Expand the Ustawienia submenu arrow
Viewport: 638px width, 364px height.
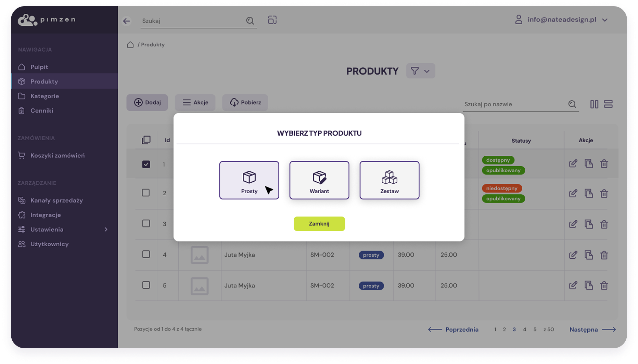tap(106, 230)
